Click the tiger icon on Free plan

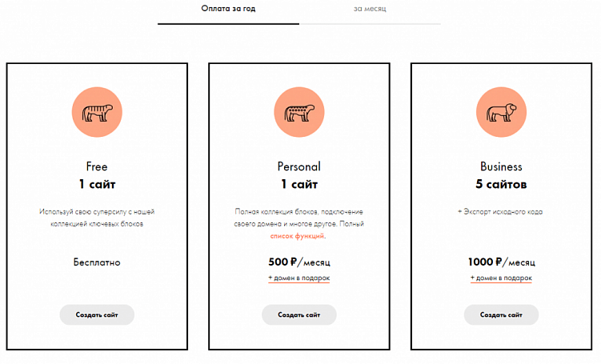97,114
